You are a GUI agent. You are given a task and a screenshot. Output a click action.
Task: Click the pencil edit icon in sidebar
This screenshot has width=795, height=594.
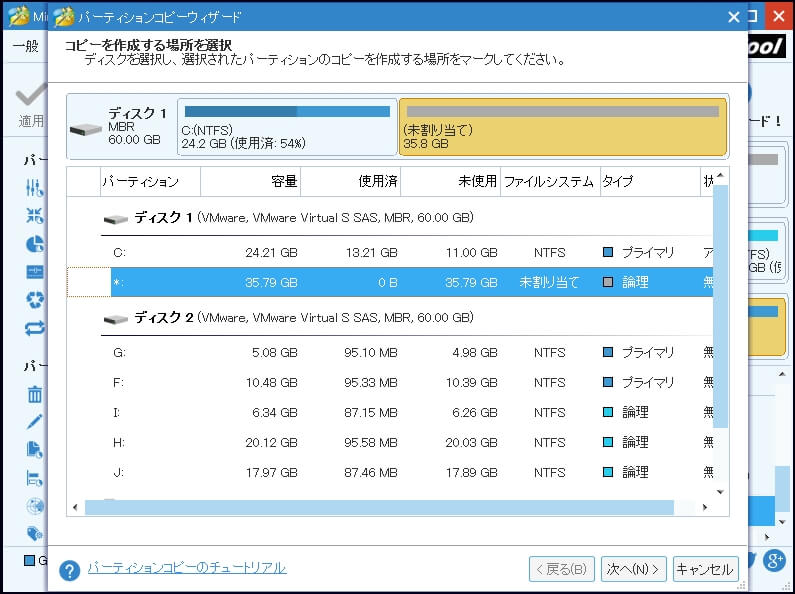(35, 422)
